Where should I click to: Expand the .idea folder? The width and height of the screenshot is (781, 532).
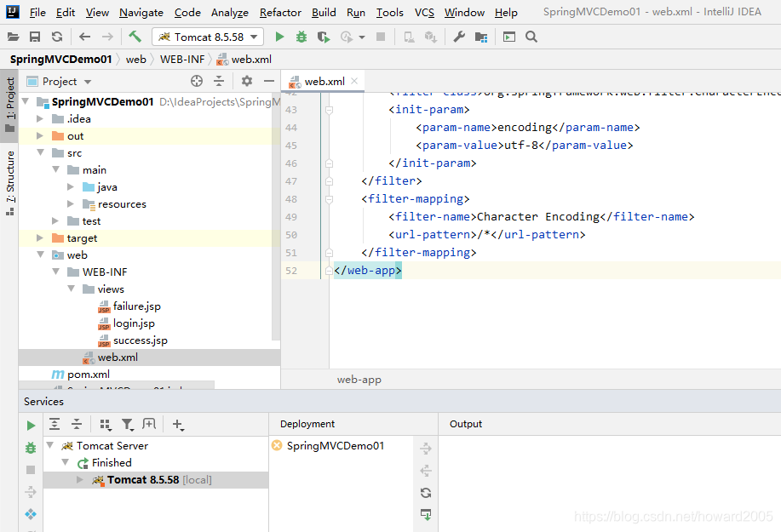[40, 118]
